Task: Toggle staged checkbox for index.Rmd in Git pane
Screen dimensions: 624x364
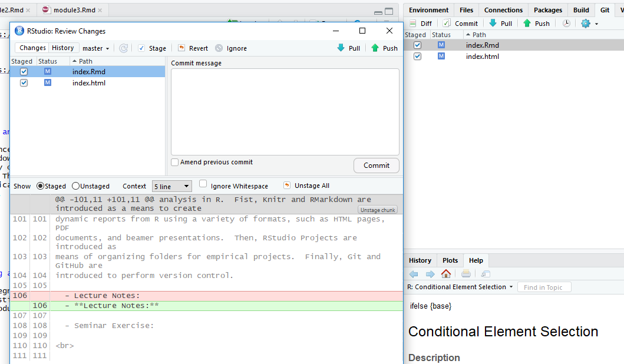Action: point(417,45)
